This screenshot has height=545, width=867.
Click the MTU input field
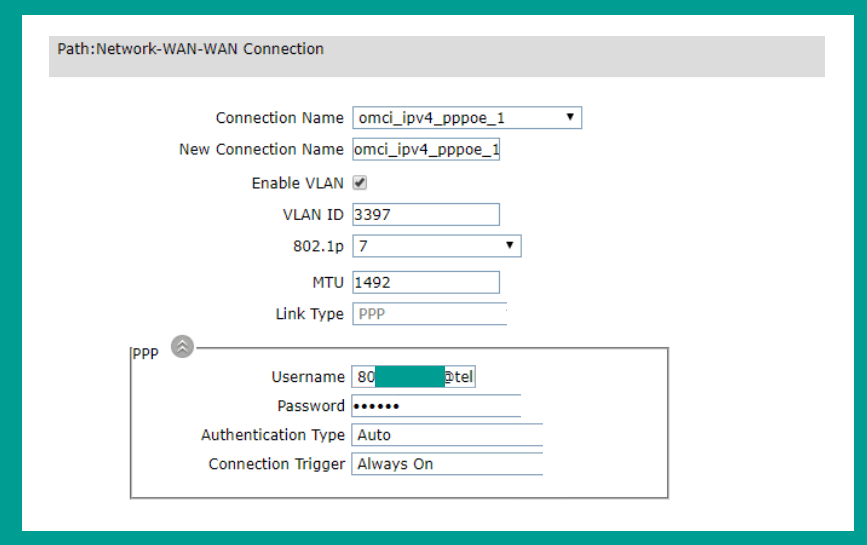pos(426,282)
